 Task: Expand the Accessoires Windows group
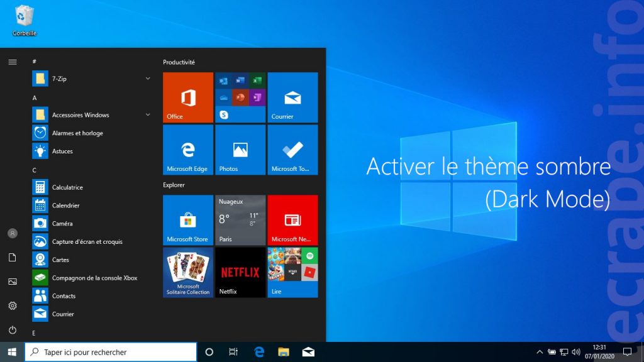pos(147,115)
